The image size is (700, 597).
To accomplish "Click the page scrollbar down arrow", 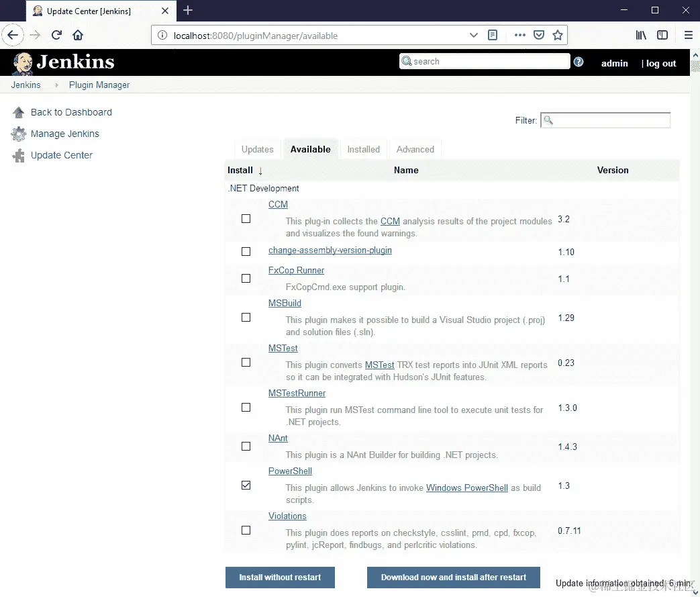I will pos(695,592).
